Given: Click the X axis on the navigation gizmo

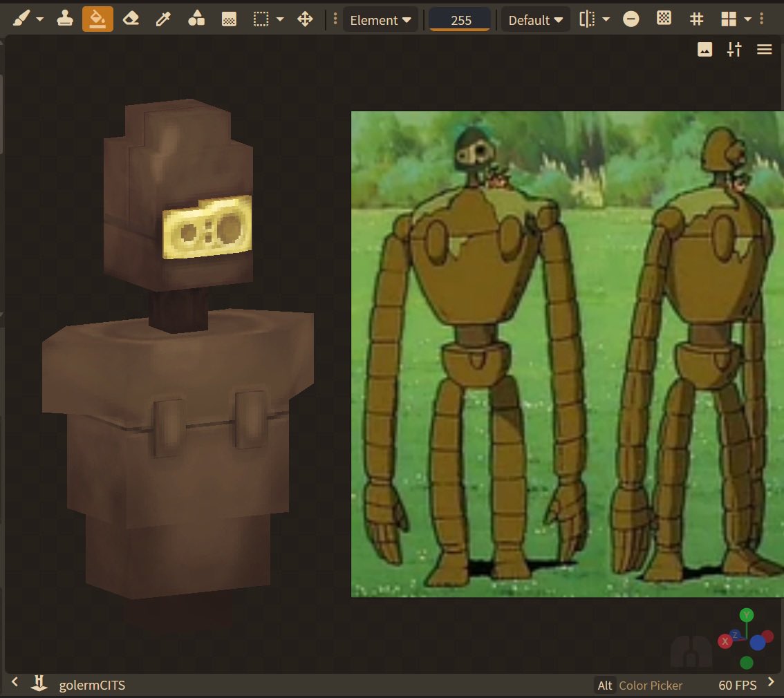Looking at the screenshot, I should coord(725,641).
